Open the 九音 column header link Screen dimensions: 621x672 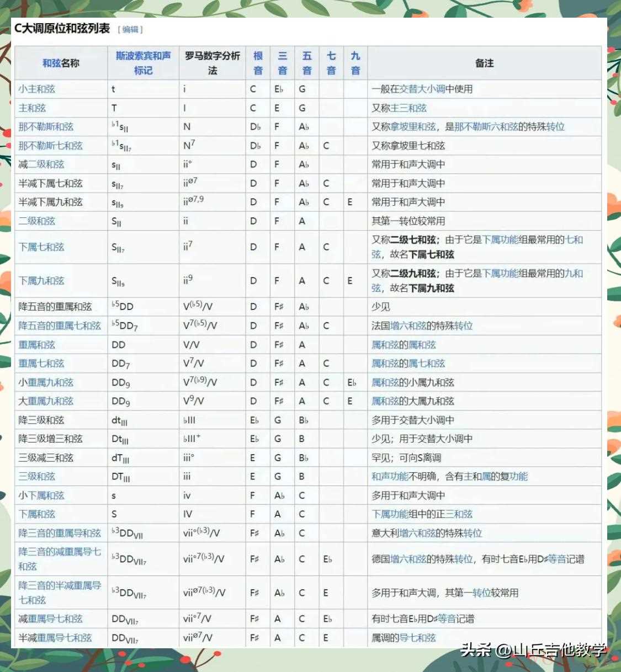pos(355,63)
